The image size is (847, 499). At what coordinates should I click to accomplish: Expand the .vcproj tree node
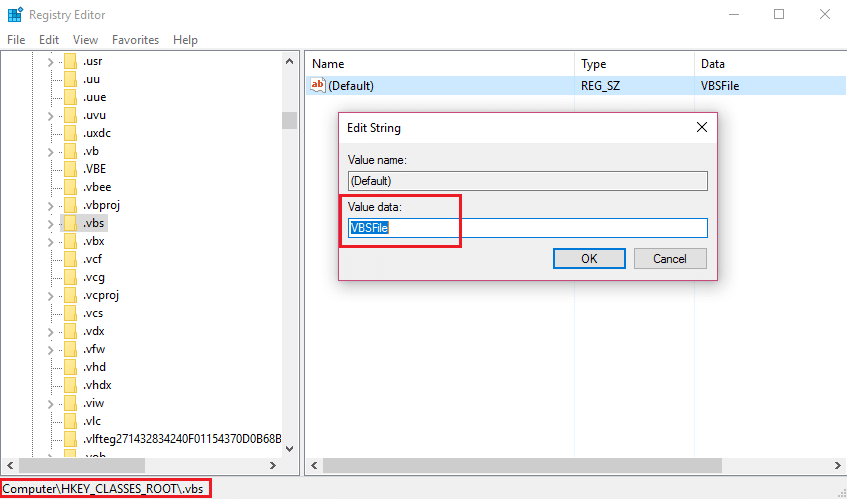50,296
